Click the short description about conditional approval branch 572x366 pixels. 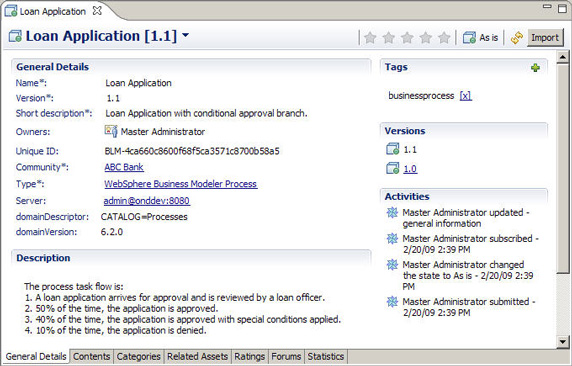click(206, 113)
